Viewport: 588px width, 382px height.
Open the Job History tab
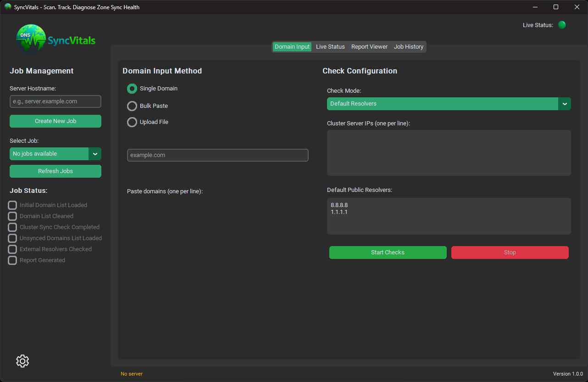(x=409, y=47)
